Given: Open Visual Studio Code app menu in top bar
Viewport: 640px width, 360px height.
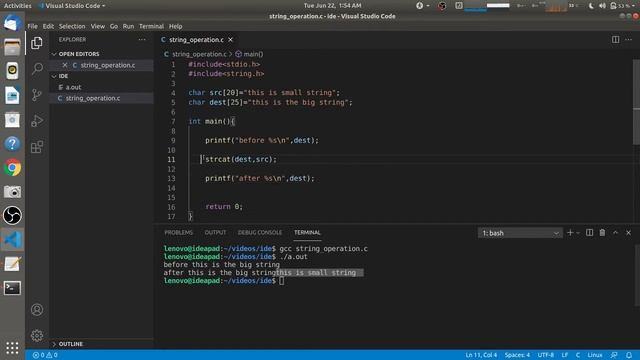Looking at the screenshot, I should coord(72,6).
